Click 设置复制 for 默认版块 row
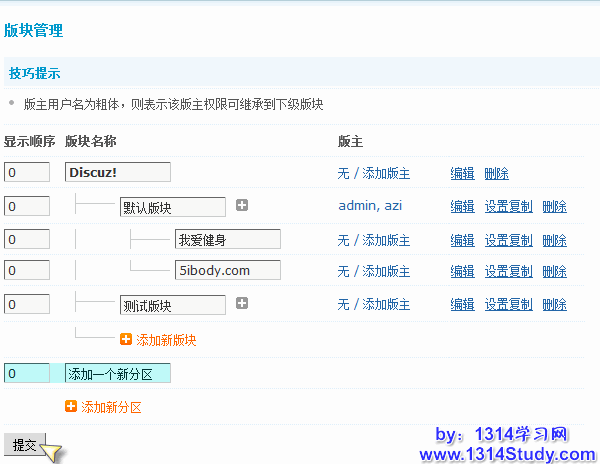Screen dimensions: 600x464 click(x=508, y=207)
